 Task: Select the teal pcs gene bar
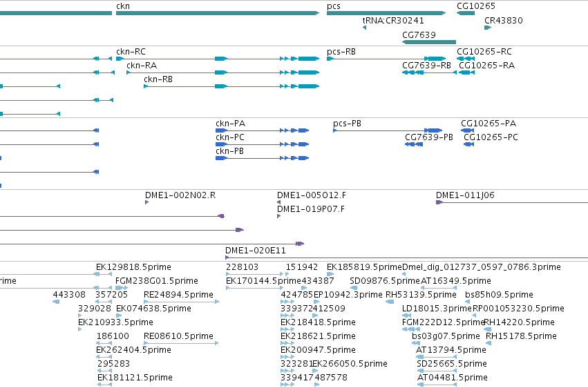pos(386,13)
